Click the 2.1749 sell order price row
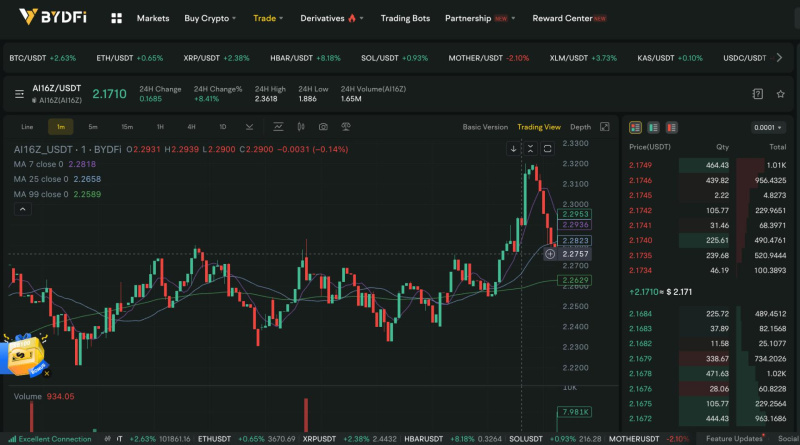 tap(640, 164)
